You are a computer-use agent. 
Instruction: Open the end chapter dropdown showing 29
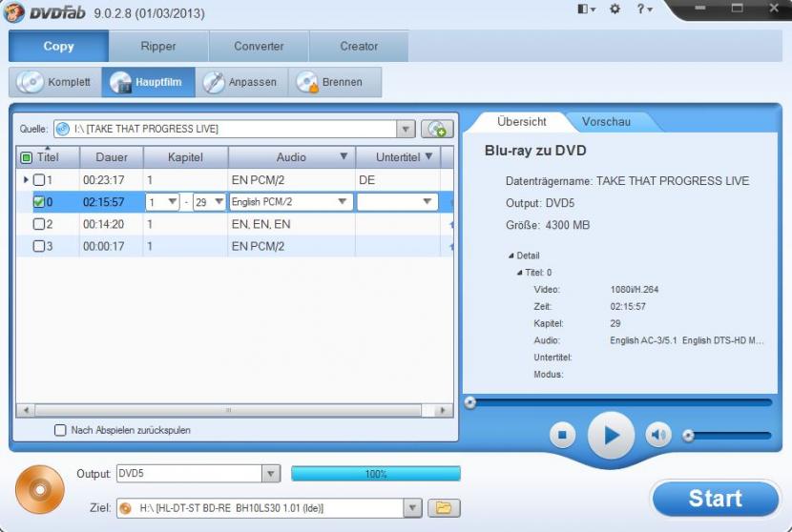click(x=209, y=202)
